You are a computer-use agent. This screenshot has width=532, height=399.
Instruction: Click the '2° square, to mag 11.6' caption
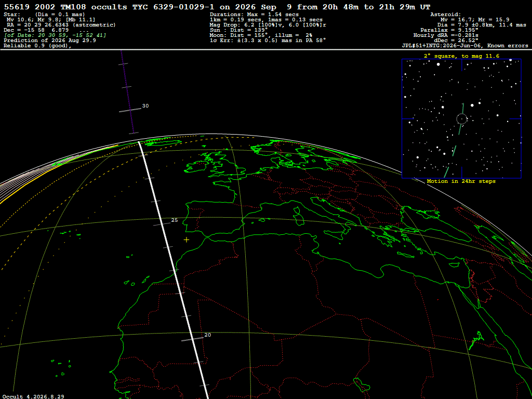tap(461, 56)
